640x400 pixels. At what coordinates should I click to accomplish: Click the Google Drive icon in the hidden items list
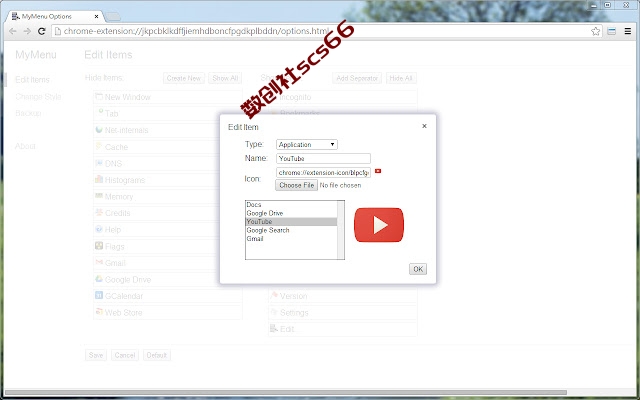[99, 279]
